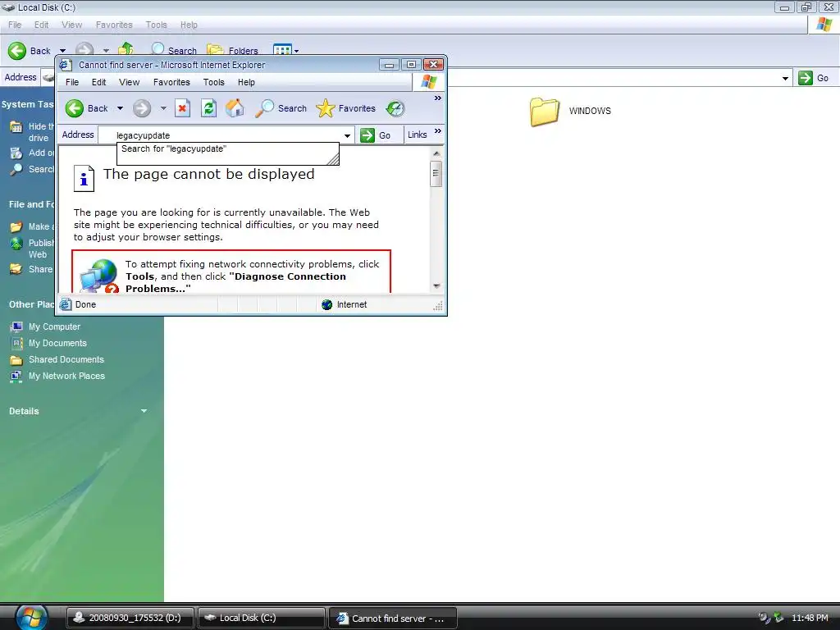Click the Back button in Local Disk window
Image resolution: width=840 pixels, height=630 pixels.
(30, 51)
